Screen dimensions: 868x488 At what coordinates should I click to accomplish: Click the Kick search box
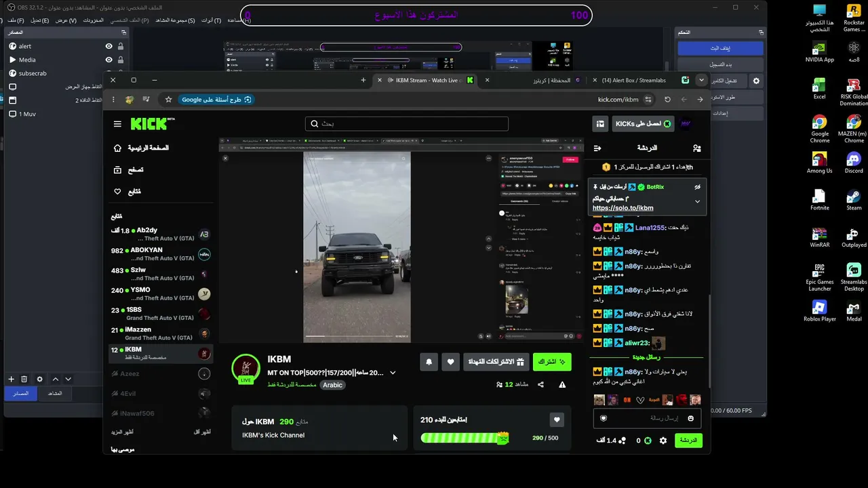coord(407,124)
